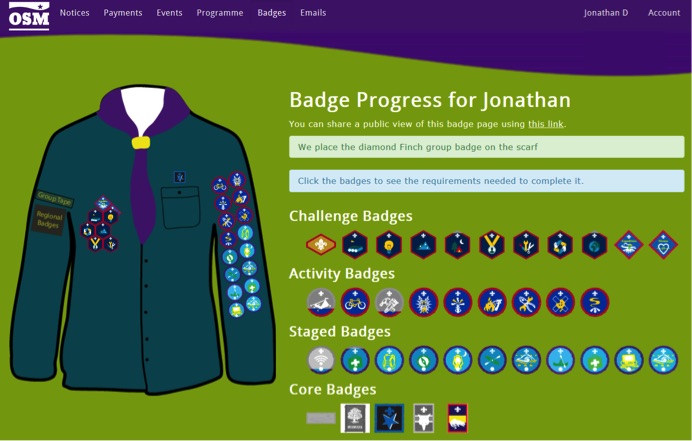Click the Regional Badges patch on sleeve
Image resolution: width=692 pixels, height=441 pixels.
tap(49, 219)
